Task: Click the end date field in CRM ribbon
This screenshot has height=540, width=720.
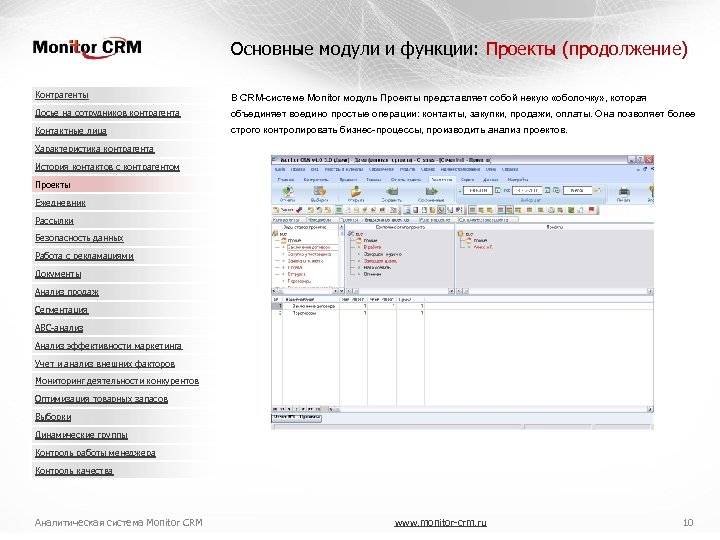Action: point(527,190)
